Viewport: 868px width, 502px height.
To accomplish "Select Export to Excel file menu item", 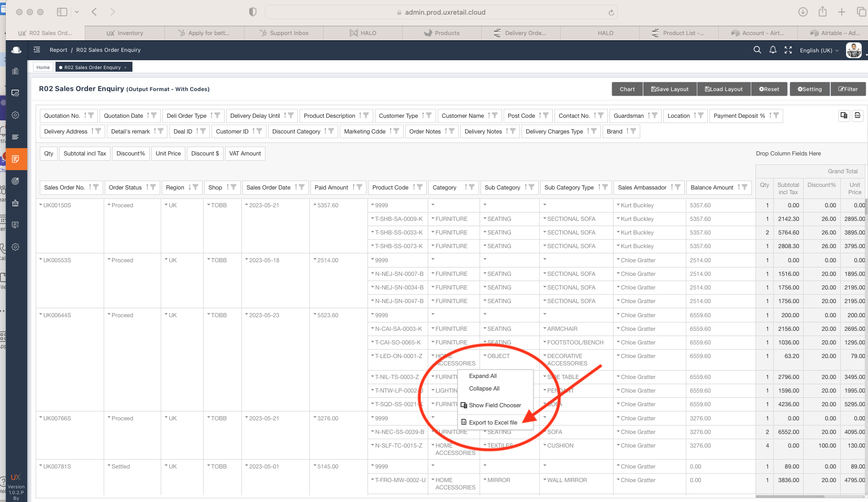I will coord(493,422).
